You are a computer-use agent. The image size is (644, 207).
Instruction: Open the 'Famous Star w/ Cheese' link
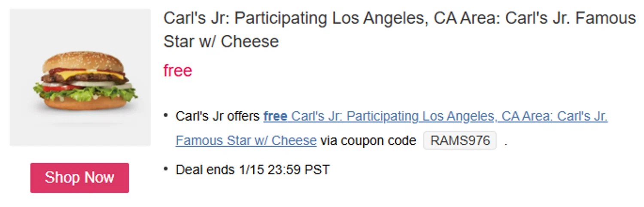[x=246, y=140]
